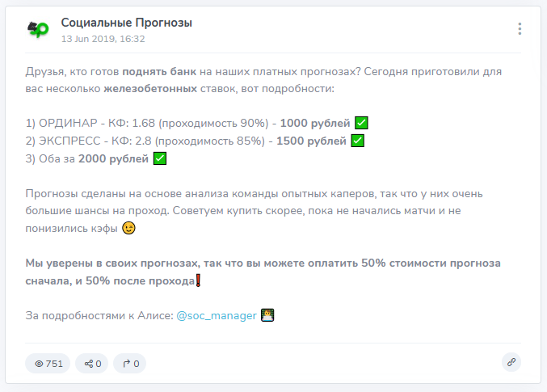Click the emoji next to @soc_manager

pyautogui.click(x=268, y=315)
